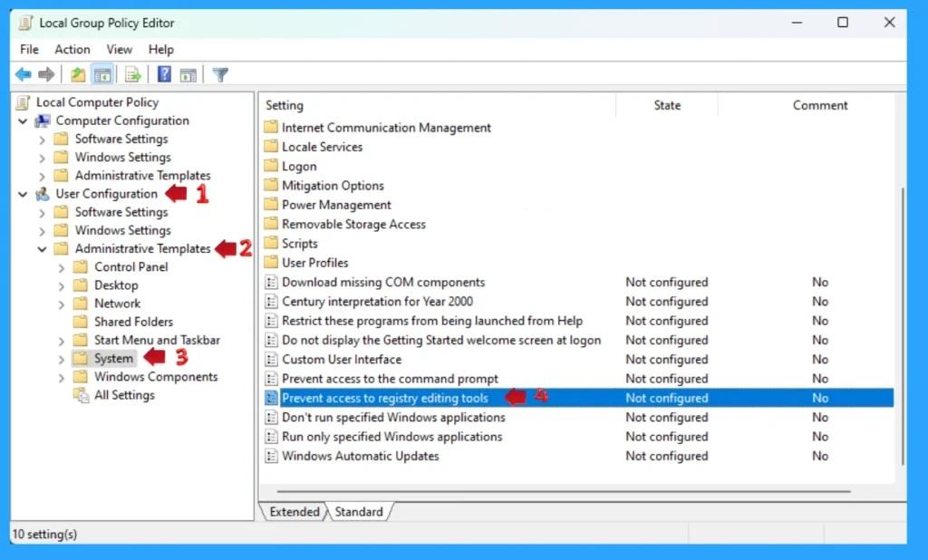Select All Settings in the tree
Viewport: 928px width, 560px height.
[124, 395]
